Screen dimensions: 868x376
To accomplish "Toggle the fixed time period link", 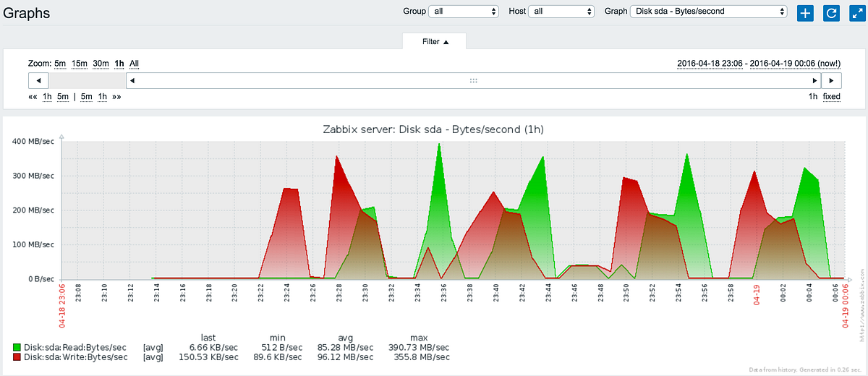I will click(x=832, y=96).
